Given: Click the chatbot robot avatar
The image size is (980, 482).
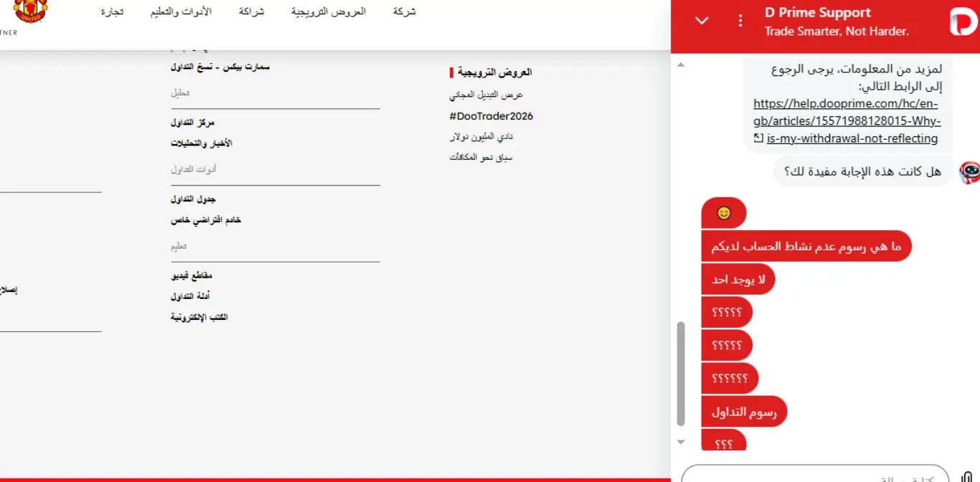Looking at the screenshot, I should coord(969,172).
